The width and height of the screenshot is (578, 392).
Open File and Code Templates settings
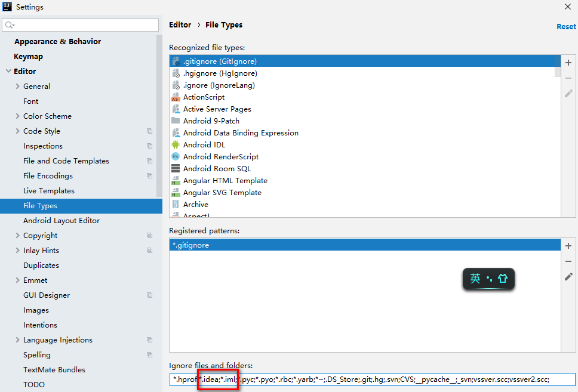66,161
